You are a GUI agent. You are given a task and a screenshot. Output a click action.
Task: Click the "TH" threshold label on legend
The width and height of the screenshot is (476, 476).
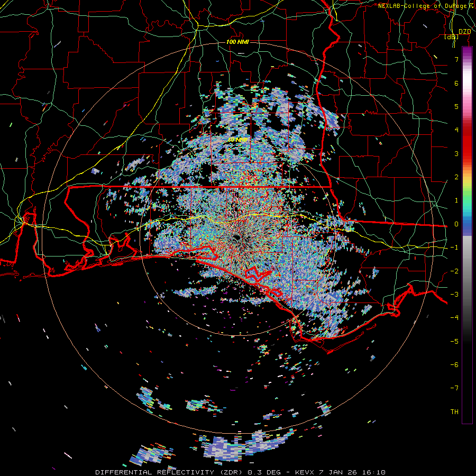coord(454,412)
